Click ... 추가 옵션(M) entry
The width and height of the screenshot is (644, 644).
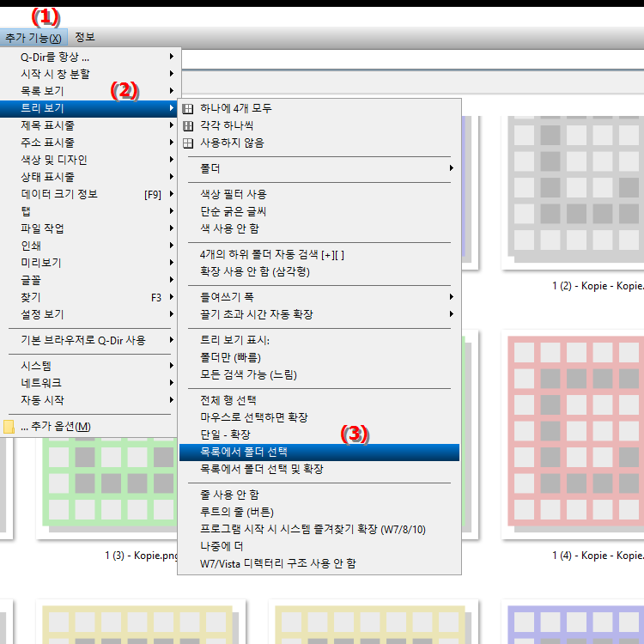coord(88,426)
